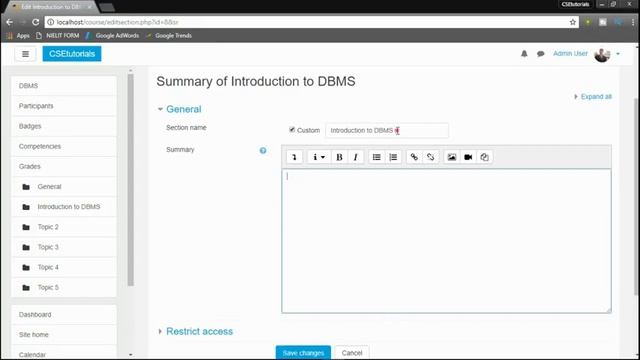Open the Google AdWords bookmark
Viewport: 640px width, 360px height.
pyautogui.click(x=112, y=36)
